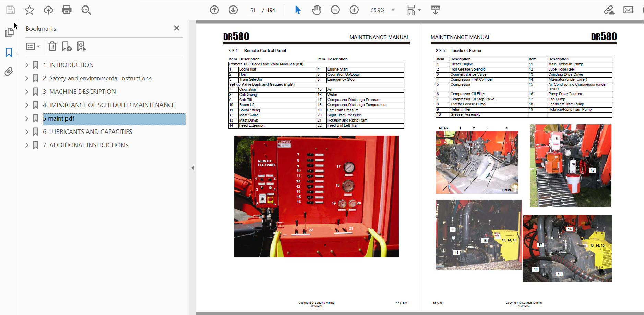Toggle the Attachments paperclip panel
Image resolution: width=644 pixels, height=315 pixels.
(x=9, y=72)
